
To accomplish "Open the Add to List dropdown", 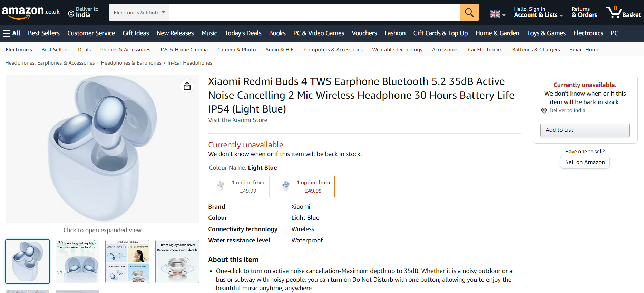I will click(585, 130).
